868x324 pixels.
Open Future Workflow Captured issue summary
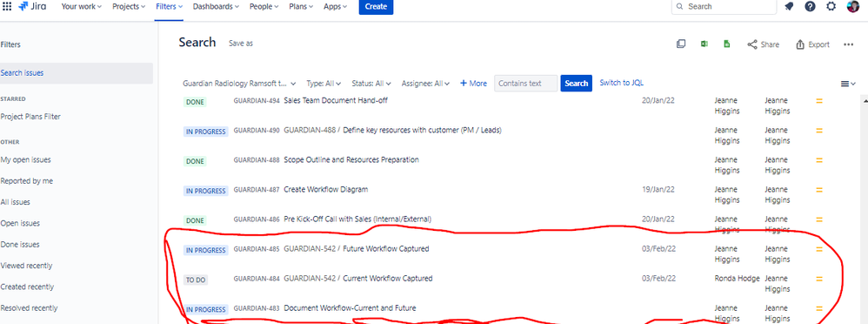coord(386,248)
